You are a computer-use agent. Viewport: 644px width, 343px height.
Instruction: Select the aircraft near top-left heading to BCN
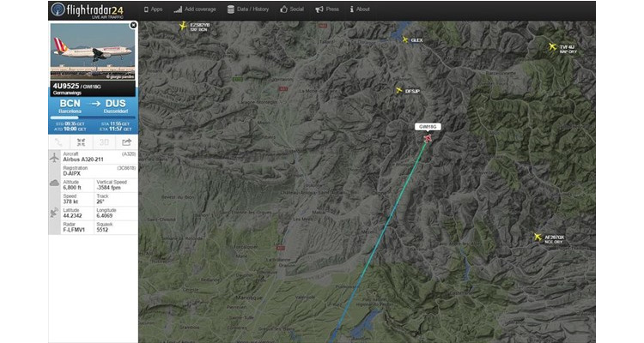[x=183, y=27]
